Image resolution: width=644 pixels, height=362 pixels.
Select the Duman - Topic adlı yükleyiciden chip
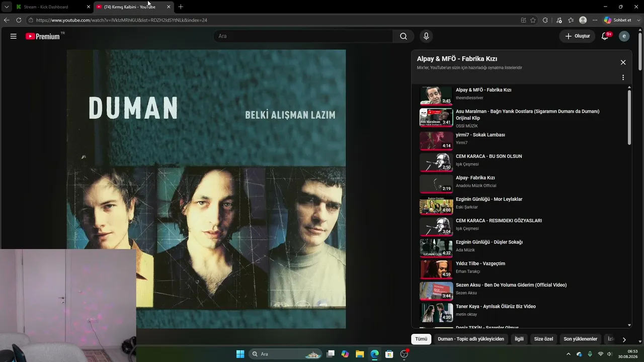click(x=471, y=339)
